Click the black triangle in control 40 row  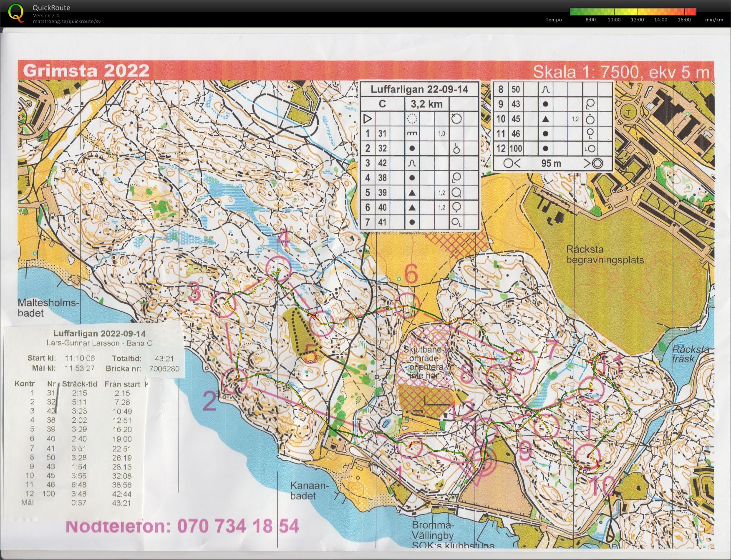tap(412, 207)
